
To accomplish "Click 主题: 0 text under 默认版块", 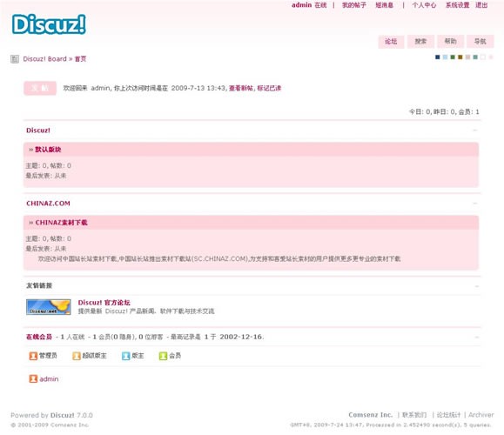I will pyautogui.click(x=37, y=166).
